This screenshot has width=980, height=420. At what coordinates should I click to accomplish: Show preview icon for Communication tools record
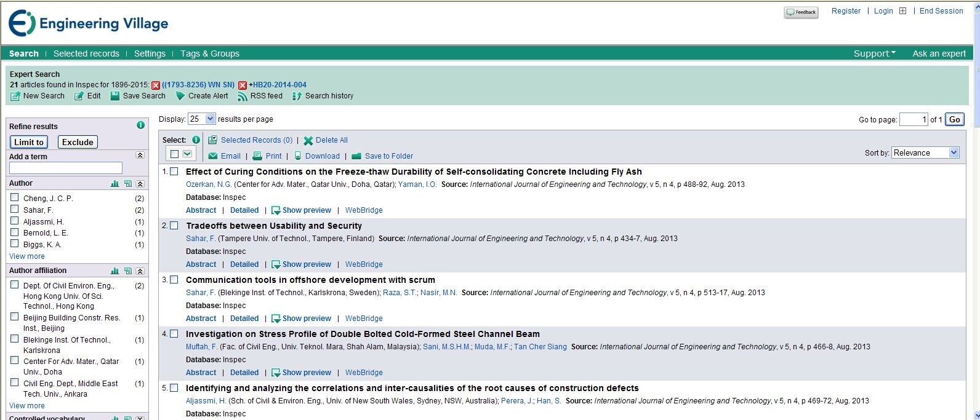click(x=276, y=319)
